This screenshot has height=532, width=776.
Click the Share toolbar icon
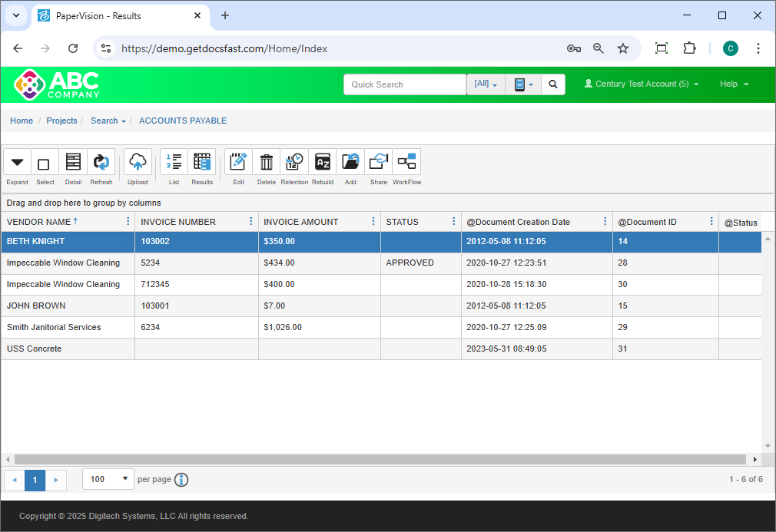click(379, 162)
